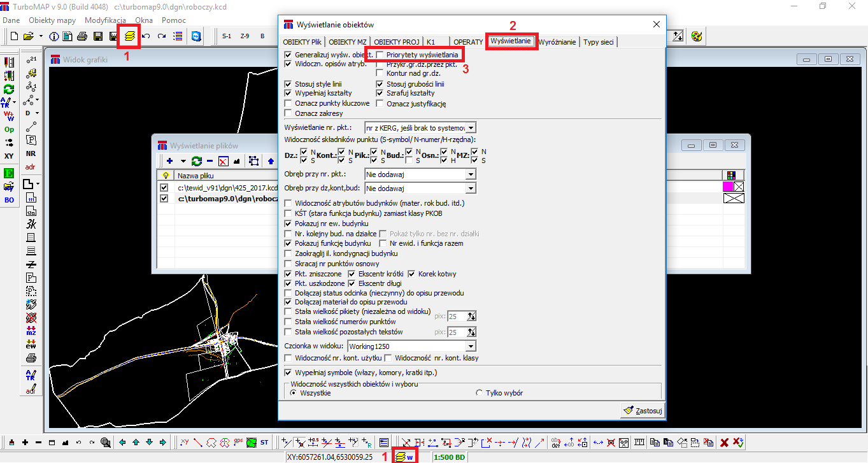Click the Op tool in left toolbar
Image resolution: width=868 pixels, height=463 pixels.
9,129
